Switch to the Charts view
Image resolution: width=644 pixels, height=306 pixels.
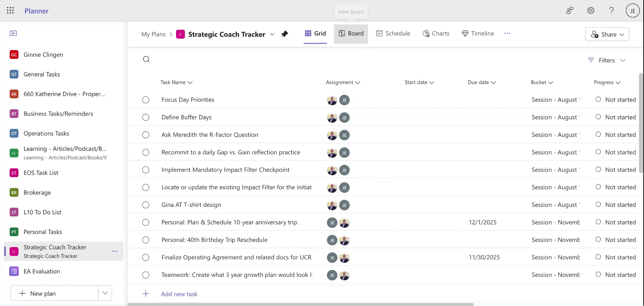pyautogui.click(x=436, y=33)
